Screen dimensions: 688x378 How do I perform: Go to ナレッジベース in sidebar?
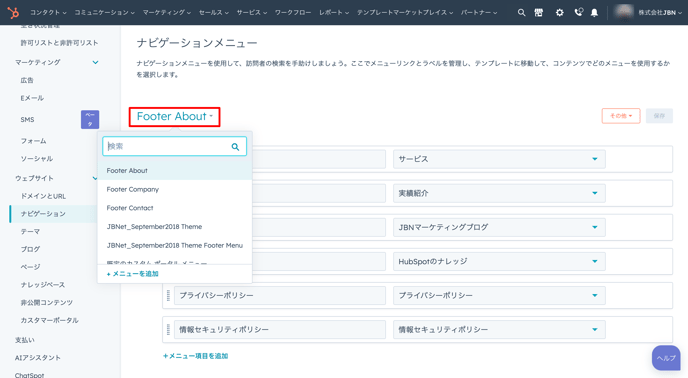(x=43, y=285)
